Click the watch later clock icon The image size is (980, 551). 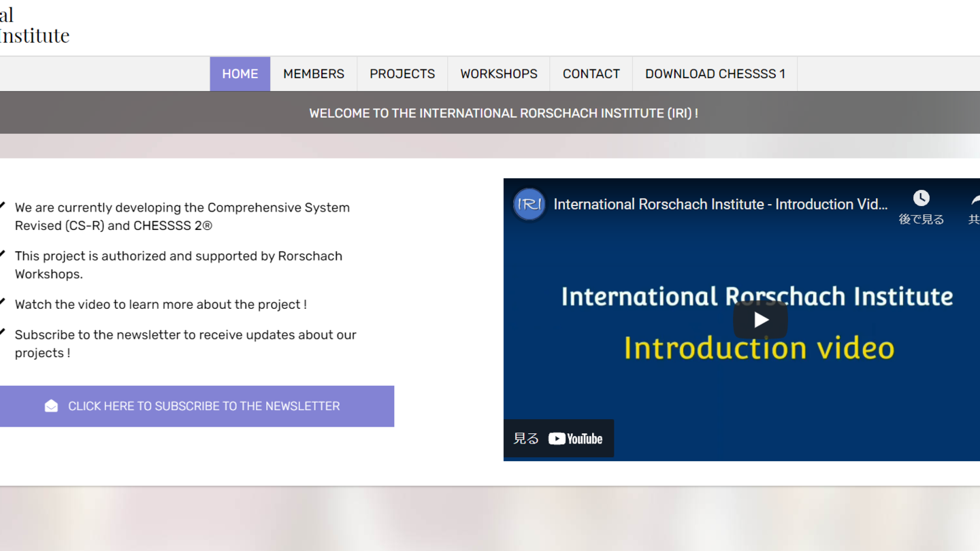[x=921, y=198]
